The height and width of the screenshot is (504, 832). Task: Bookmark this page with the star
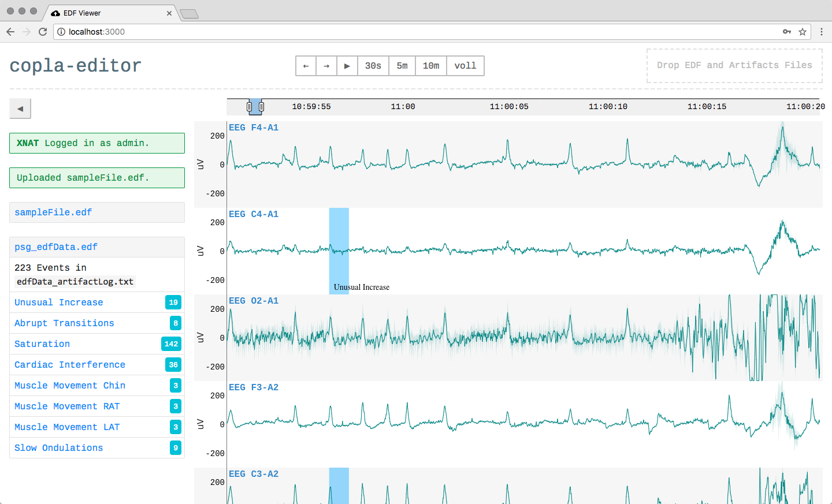pos(803,32)
